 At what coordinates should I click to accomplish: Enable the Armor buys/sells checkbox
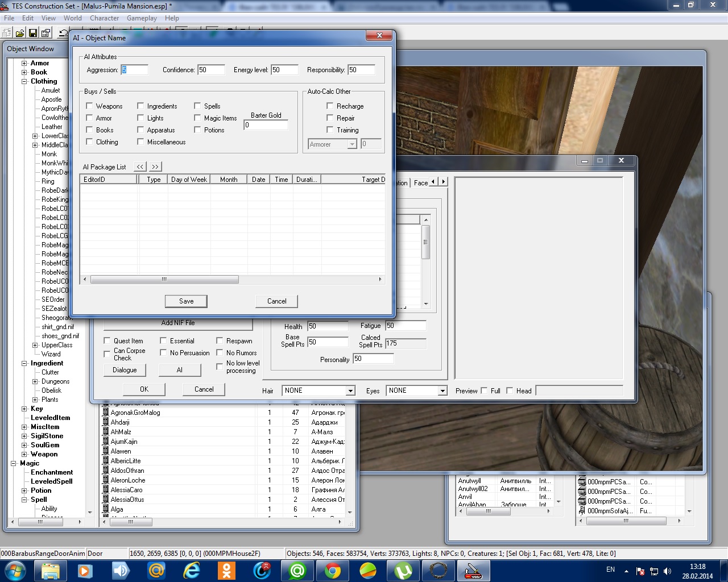[89, 118]
